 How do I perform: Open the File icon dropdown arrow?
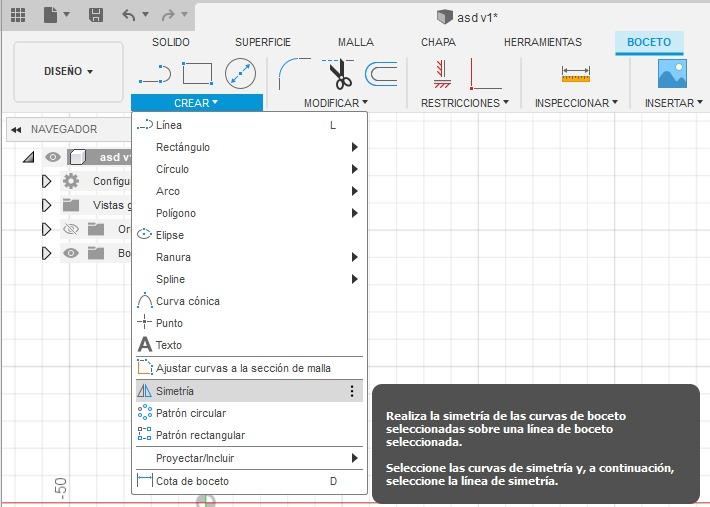pyautogui.click(x=67, y=14)
